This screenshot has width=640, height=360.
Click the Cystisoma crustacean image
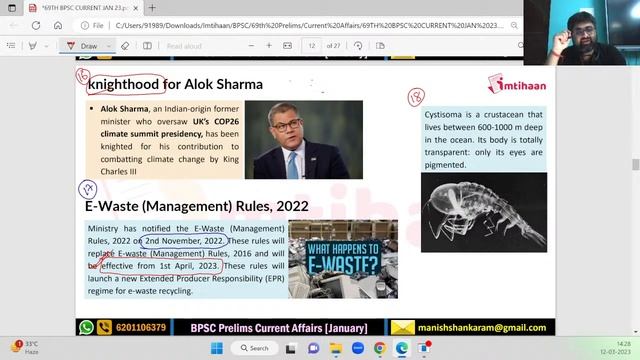(484, 212)
